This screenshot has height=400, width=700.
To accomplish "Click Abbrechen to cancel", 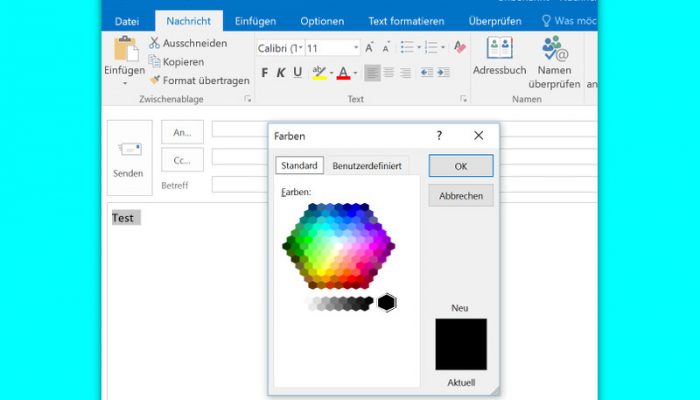I will pos(461,196).
